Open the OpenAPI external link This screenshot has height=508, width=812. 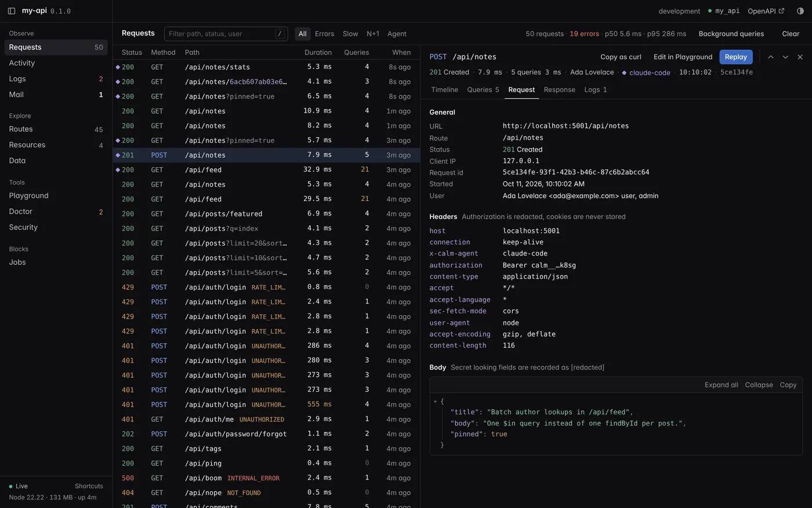tap(766, 11)
